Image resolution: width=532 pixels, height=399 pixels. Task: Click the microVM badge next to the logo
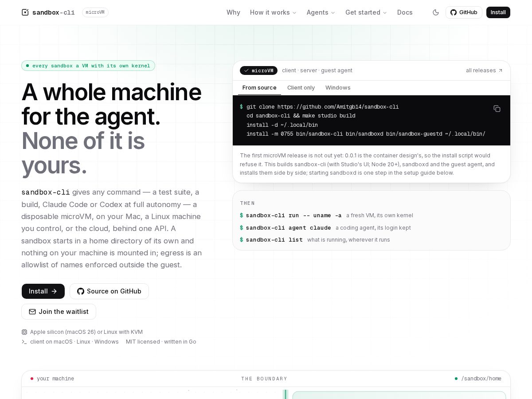(95, 12)
